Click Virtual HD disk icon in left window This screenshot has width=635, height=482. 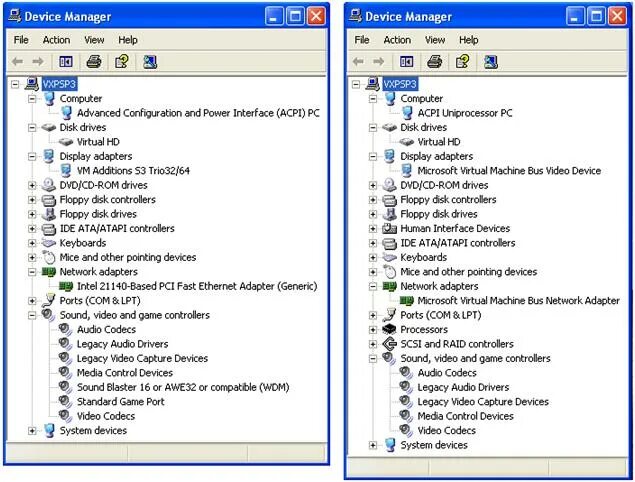click(x=66, y=142)
